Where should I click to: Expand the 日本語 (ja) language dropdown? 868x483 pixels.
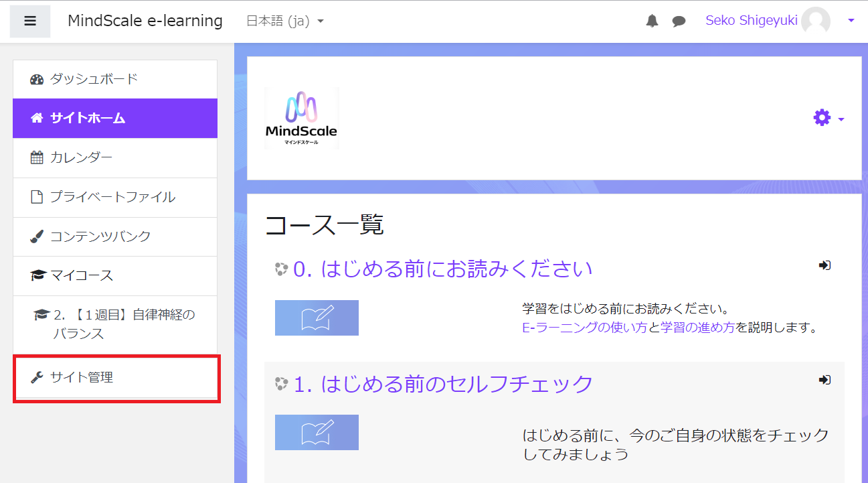[285, 21]
